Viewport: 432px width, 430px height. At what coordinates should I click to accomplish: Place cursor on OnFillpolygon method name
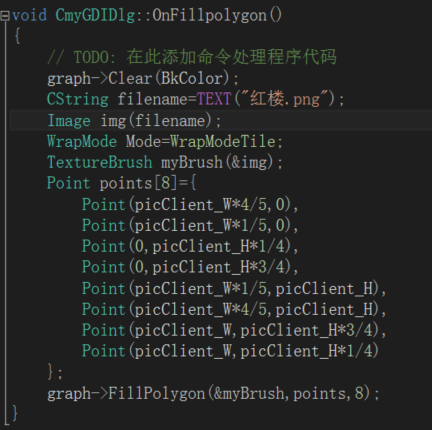click(x=209, y=15)
